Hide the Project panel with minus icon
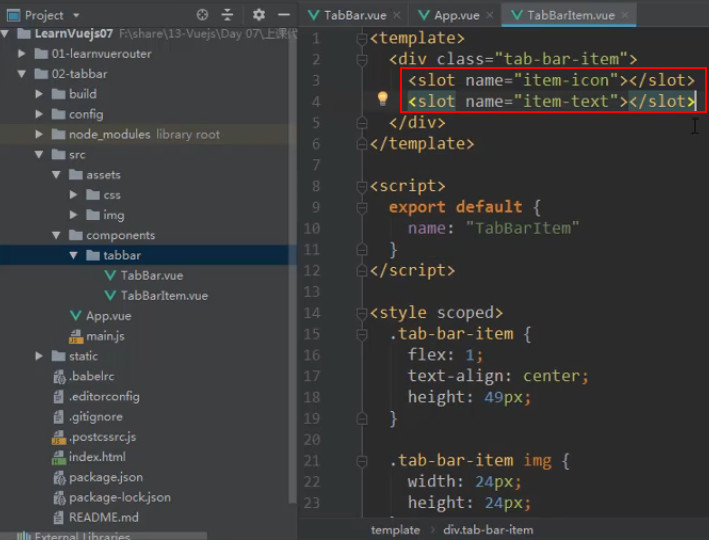Screen dimensions: 709x540 pyautogui.click(x=284, y=15)
